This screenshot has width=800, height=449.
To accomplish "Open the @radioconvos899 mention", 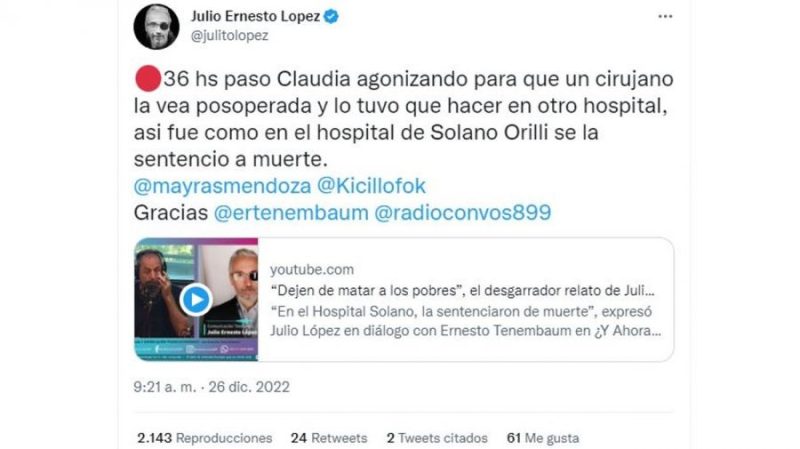I will tap(463, 213).
